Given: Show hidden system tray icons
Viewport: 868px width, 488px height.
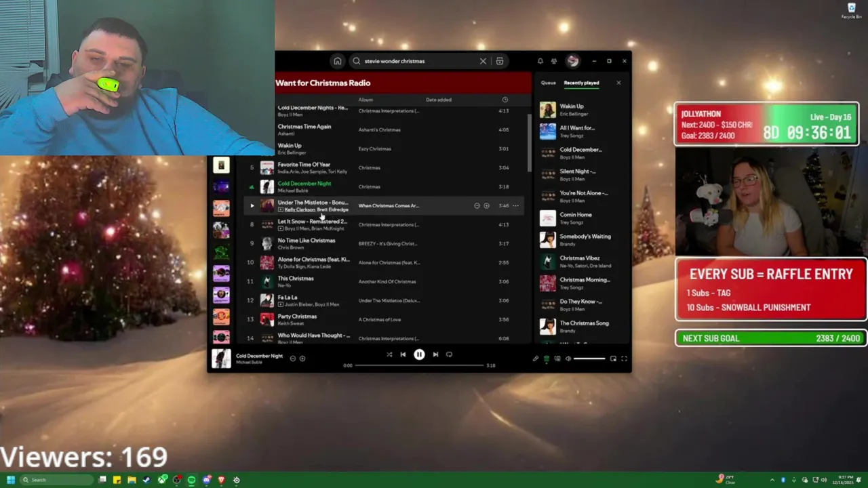Looking at the screenshot, I should coord(772,480).
